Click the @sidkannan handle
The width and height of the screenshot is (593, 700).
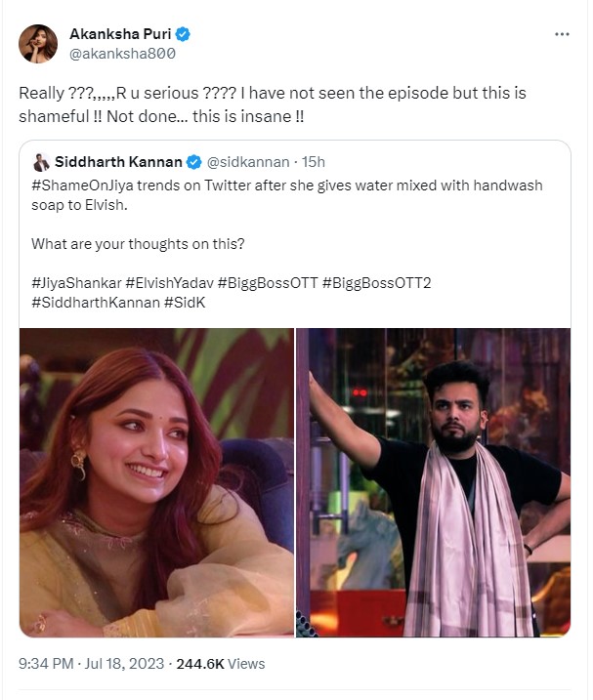248,162
